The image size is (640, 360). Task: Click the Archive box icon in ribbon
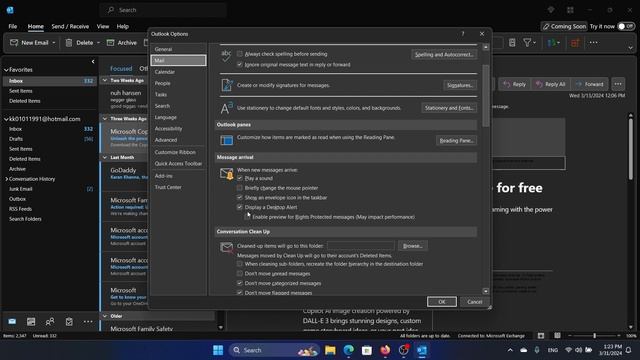[110, 42]
